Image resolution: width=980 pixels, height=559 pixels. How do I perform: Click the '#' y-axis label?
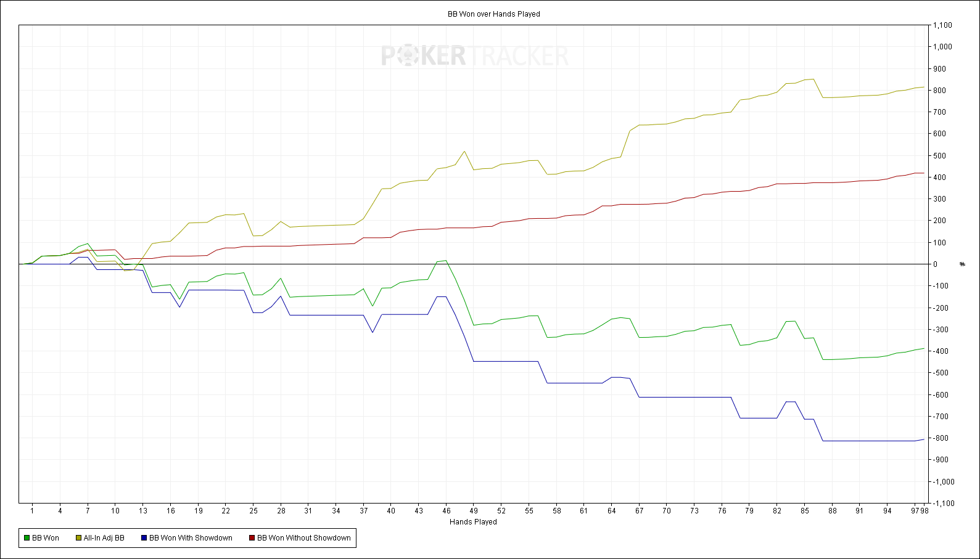(x=962, y=264)
